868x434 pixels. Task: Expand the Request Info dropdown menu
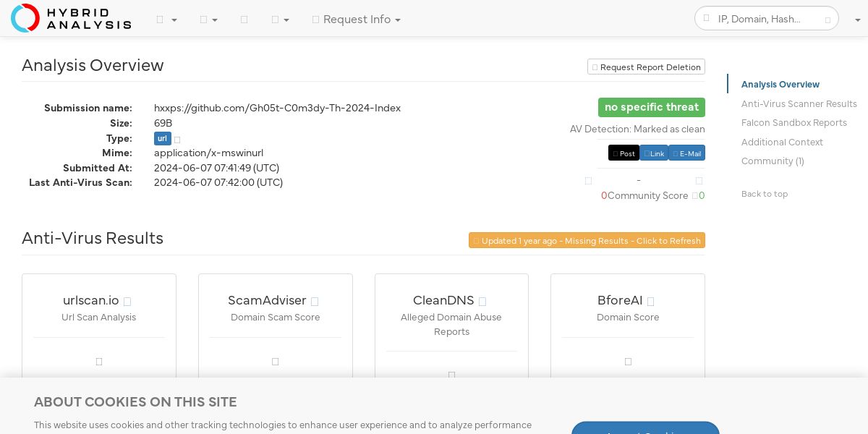pyautogui.click(x=357, y=20)
